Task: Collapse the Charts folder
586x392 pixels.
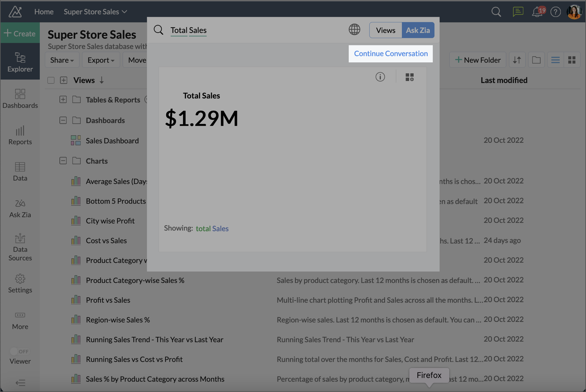Action: (x=63, y=160)
